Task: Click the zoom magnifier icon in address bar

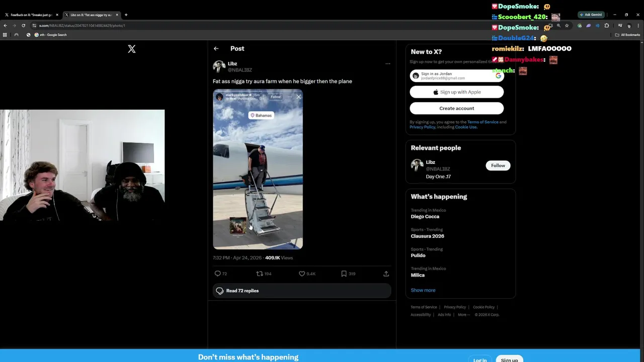Action: click(558, 26)
